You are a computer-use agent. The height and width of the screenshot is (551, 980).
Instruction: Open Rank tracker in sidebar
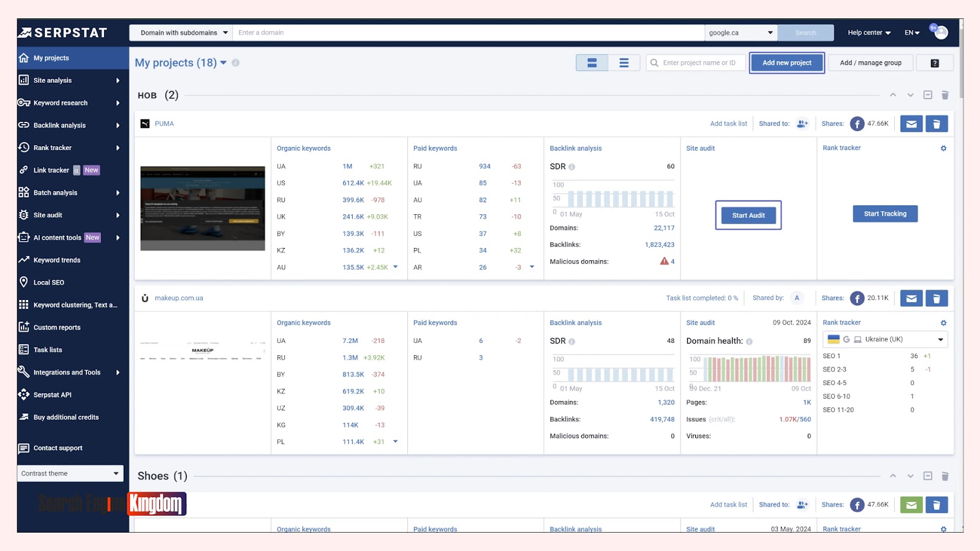pyautogui.click(x=72, y=148)
